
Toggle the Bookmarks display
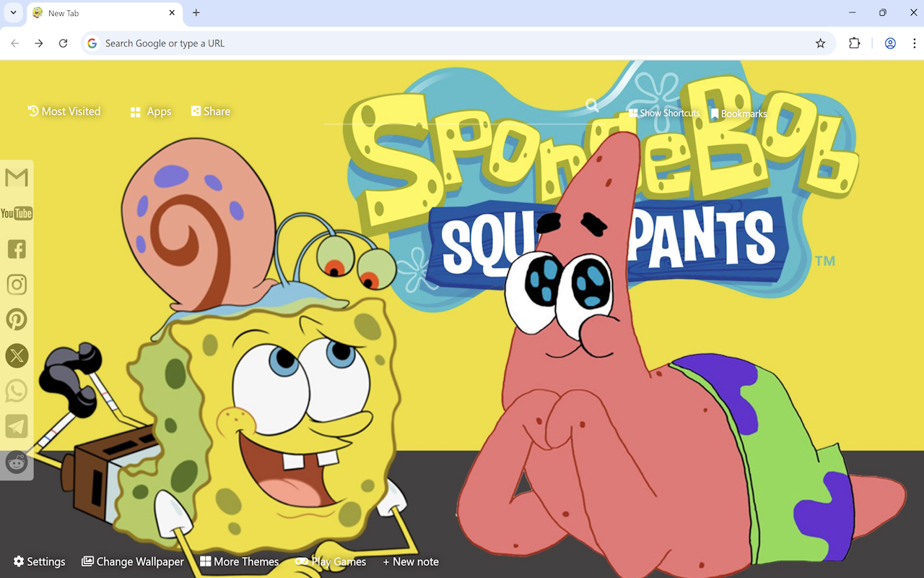coord(740,113)
